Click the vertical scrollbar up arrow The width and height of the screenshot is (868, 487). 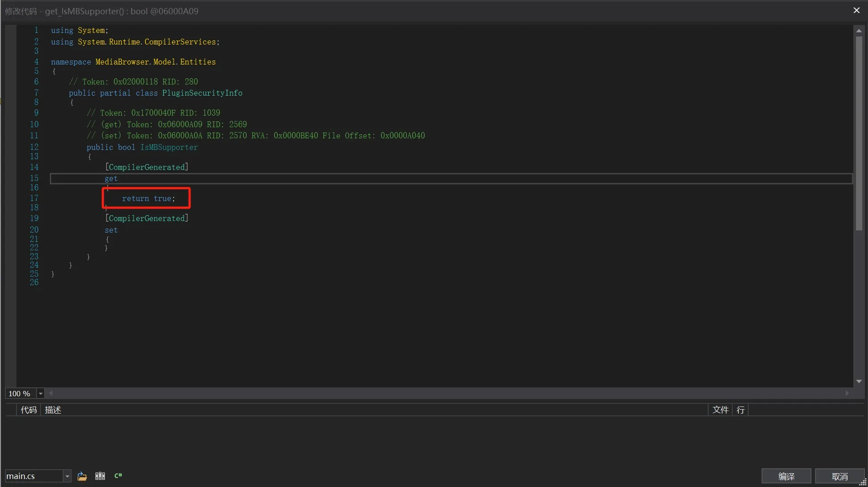click(859, 31)
